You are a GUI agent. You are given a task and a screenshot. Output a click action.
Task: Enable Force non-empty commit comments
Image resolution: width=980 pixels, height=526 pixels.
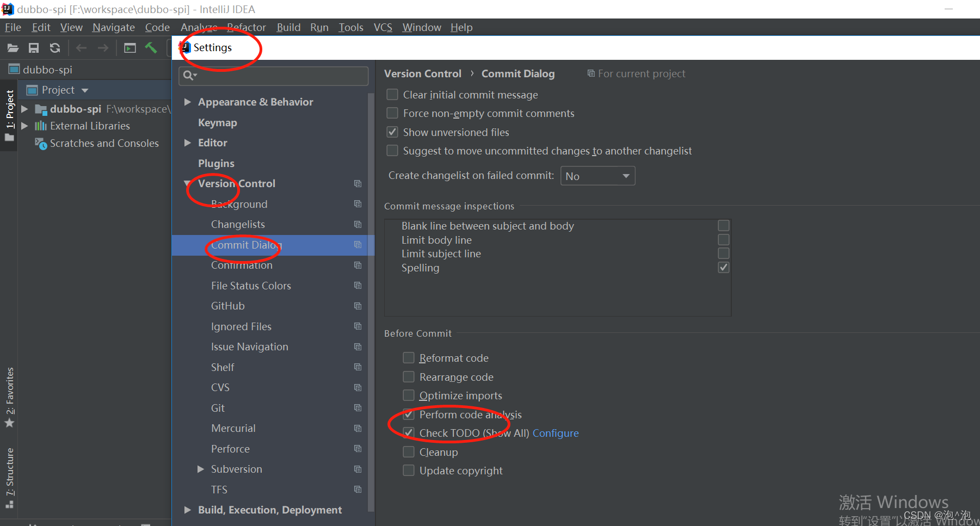click(392, 113)
